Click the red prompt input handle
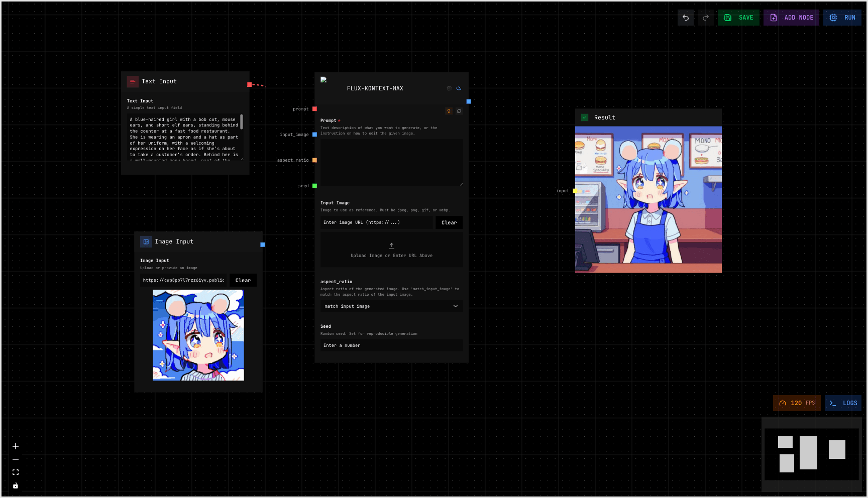868x498 pixels. coord(314,108)
